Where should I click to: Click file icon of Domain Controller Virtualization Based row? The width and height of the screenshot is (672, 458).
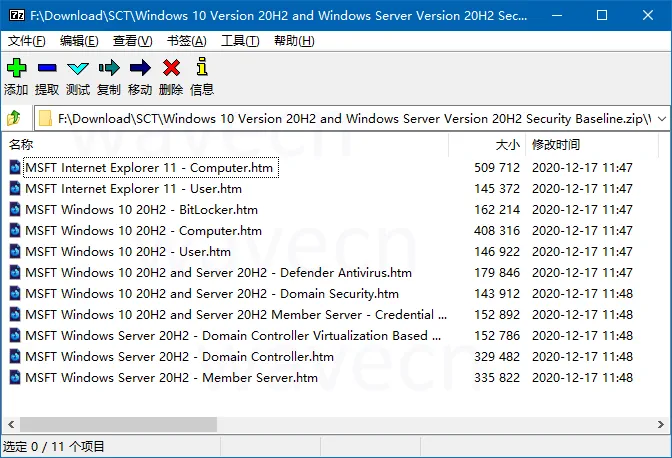[x=15, y=335]
